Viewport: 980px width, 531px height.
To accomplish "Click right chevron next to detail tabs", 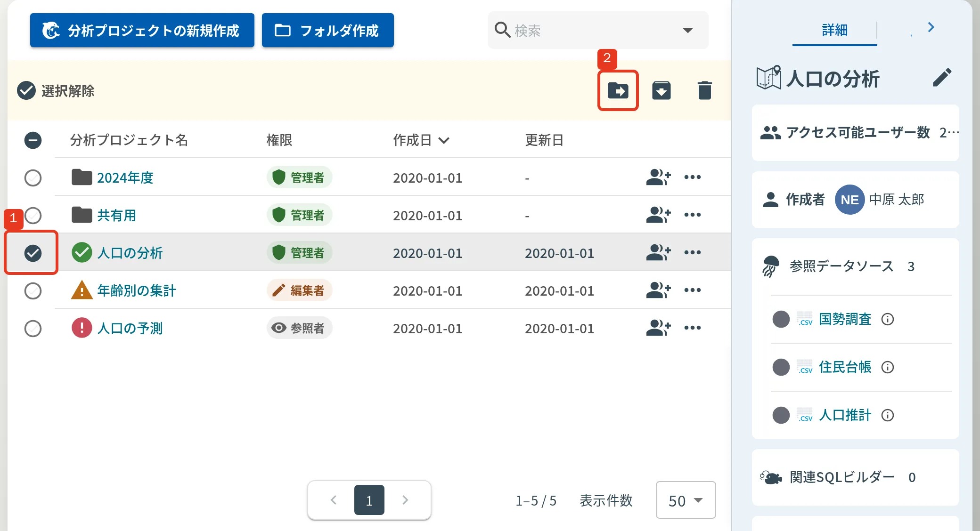I will tap(931, 27).
